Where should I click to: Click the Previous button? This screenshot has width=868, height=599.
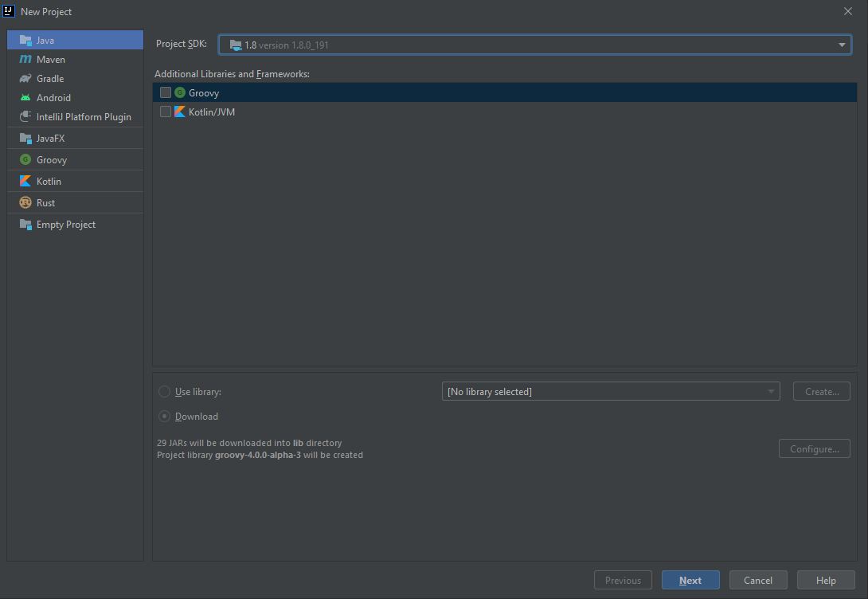(623, 580)
